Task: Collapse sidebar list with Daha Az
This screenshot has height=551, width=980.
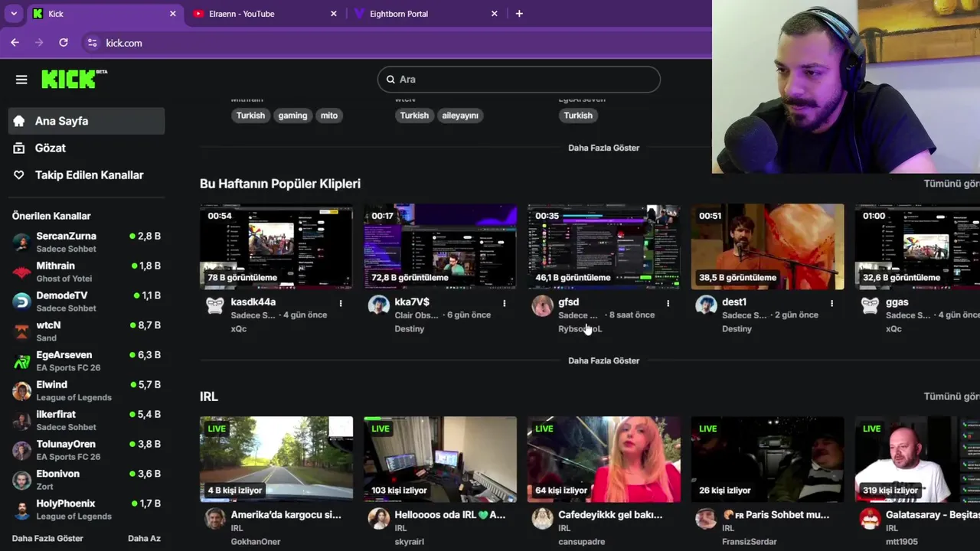Action: pos(144,538)
